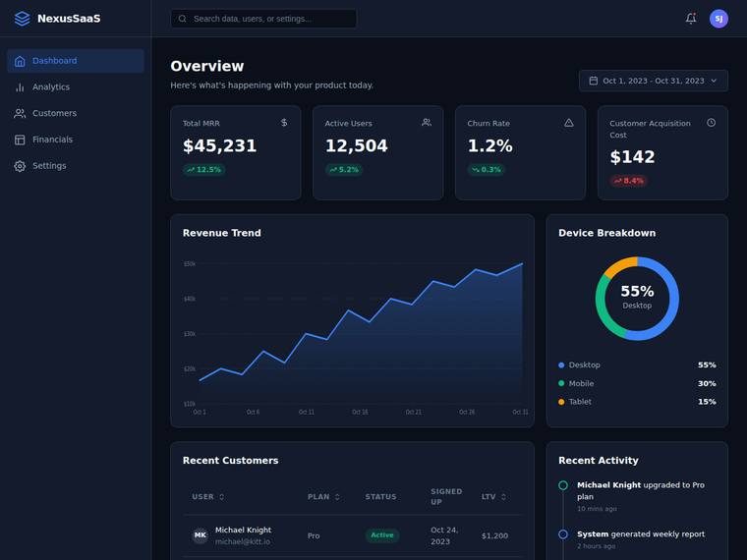This screenshot has height=560, width=747.
Task: Open the Analytics menu item
Action: coord(76,87)
